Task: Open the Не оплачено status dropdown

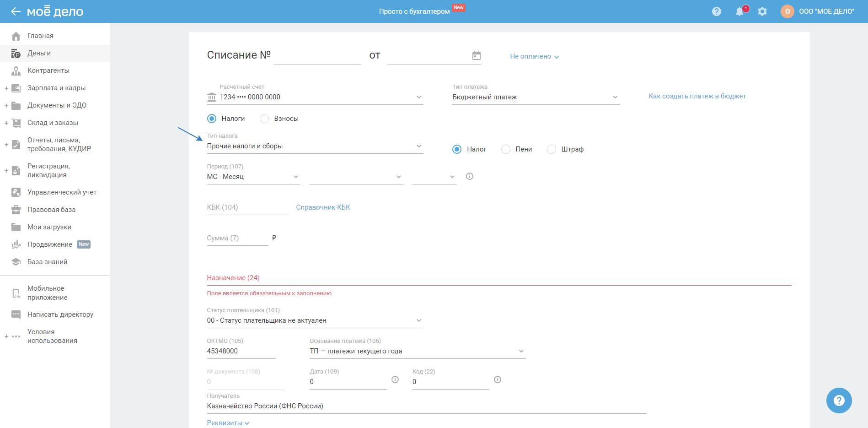Action: [x=534, y=56]
